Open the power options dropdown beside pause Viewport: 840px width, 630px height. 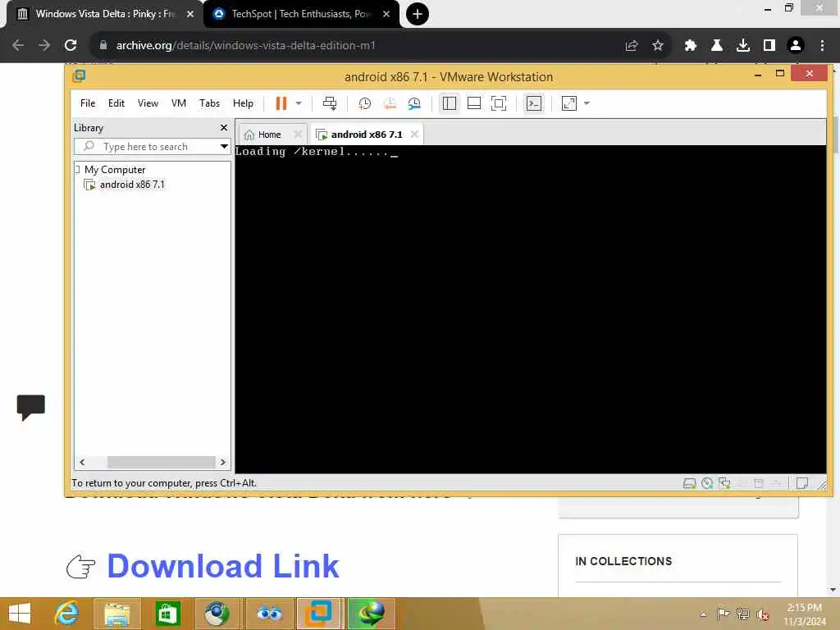299,103
